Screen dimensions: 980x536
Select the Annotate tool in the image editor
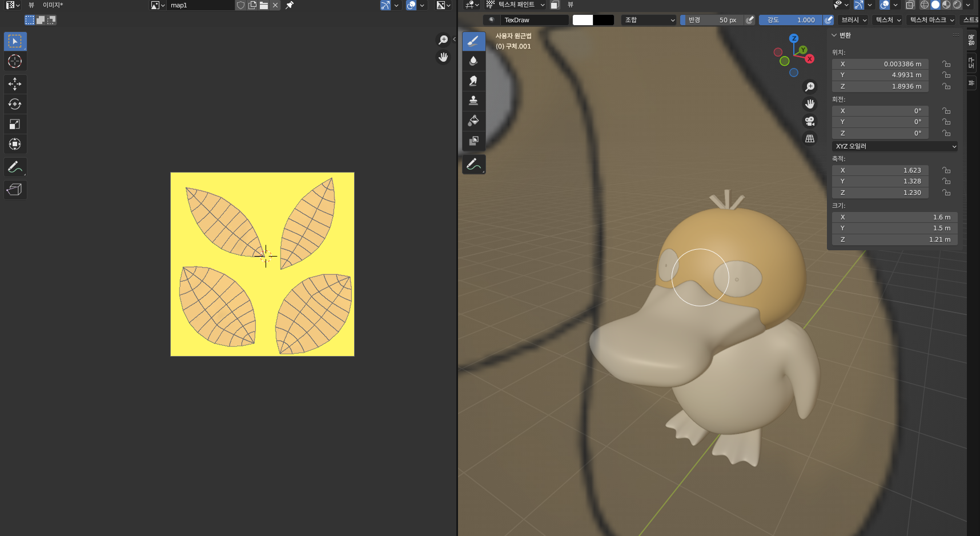(15, 167)
